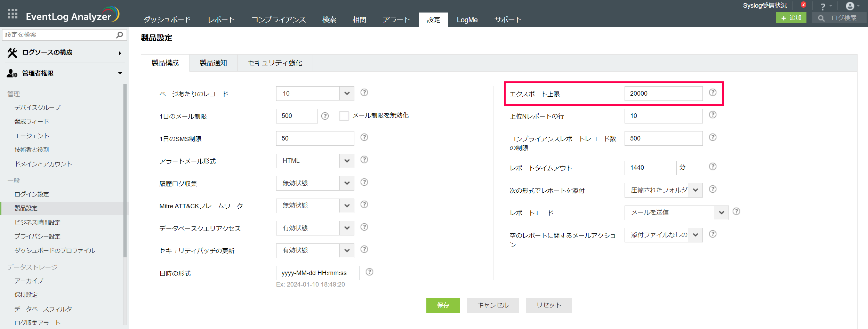Viewport: 868px width, 329px height.
Task: Click the green 保存 button
Action: click(x=443, y=305)
